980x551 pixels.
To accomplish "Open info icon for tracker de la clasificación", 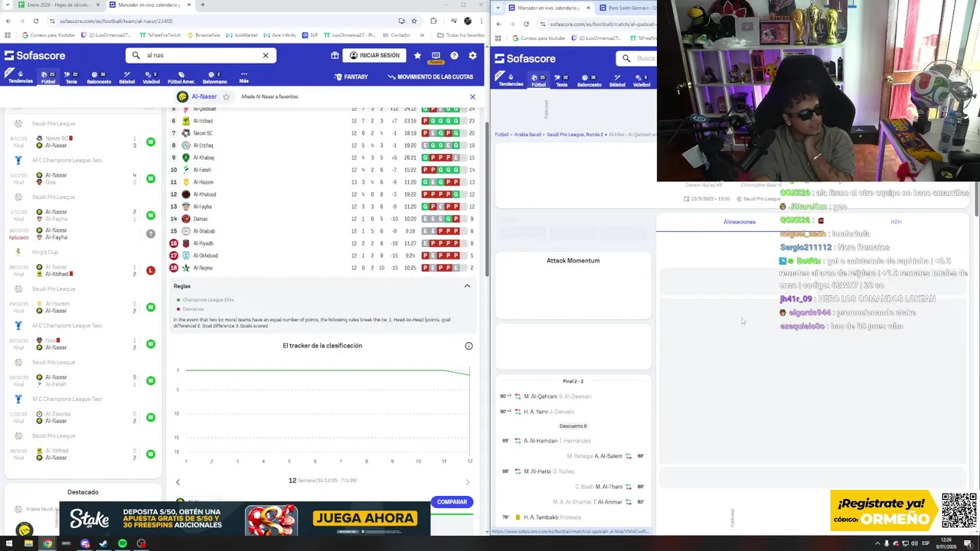I will tap(469, 346).
